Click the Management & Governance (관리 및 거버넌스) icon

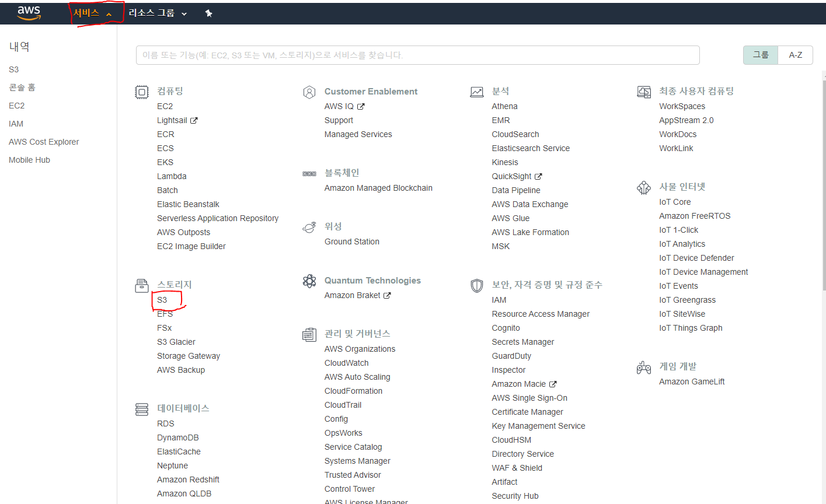309,334
